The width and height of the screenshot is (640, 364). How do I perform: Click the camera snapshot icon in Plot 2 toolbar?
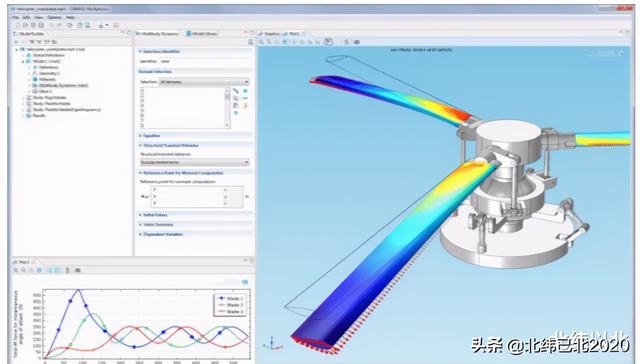[78, 270]
